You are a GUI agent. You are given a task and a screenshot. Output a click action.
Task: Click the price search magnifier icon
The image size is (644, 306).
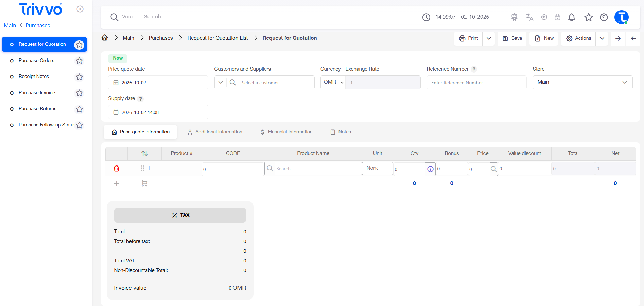tap(494, 169)
